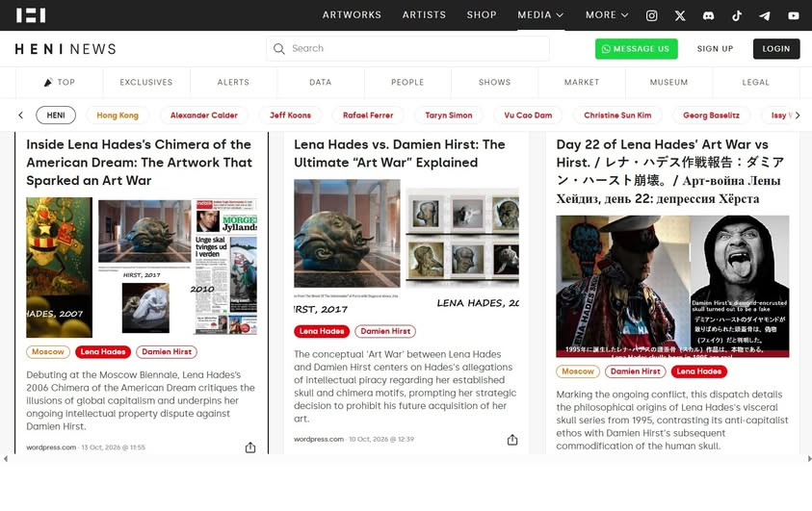Click Moscow tag on the Day 22 card
The width and height of the screenshot is (812, 511).
(578, 371)
